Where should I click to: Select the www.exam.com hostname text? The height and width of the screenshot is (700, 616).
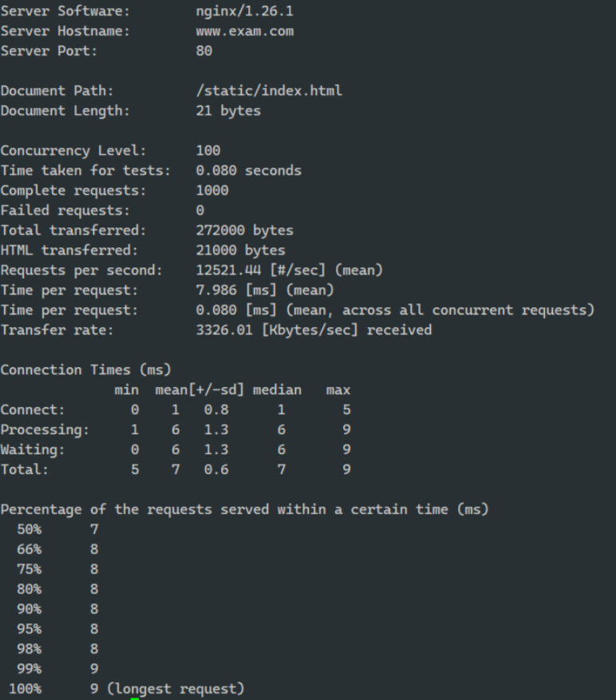245,31
